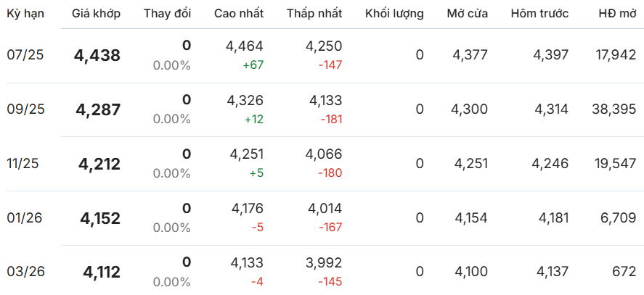Screen dimensions: 644x295
Task: Click the highest price 4,464
Action: (245, 46)
